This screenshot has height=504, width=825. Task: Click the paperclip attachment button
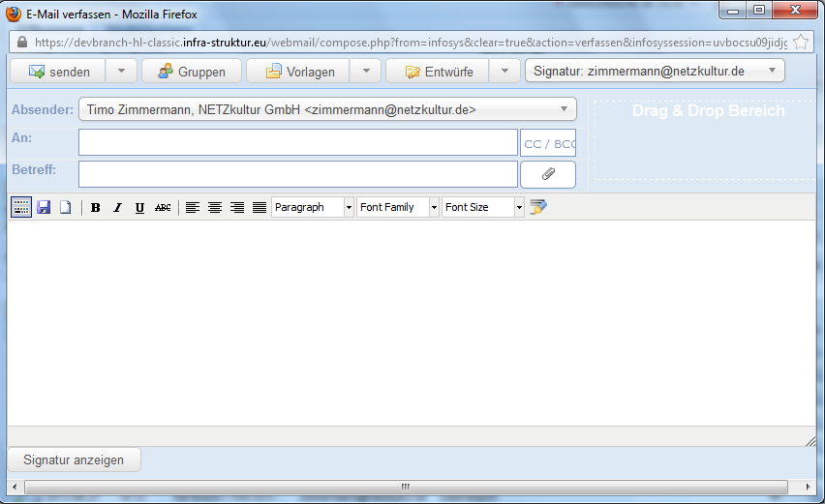point(548,174)
